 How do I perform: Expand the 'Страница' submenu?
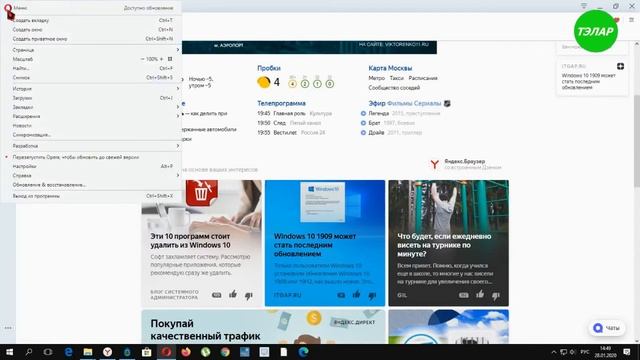click(x=91, y=50)
